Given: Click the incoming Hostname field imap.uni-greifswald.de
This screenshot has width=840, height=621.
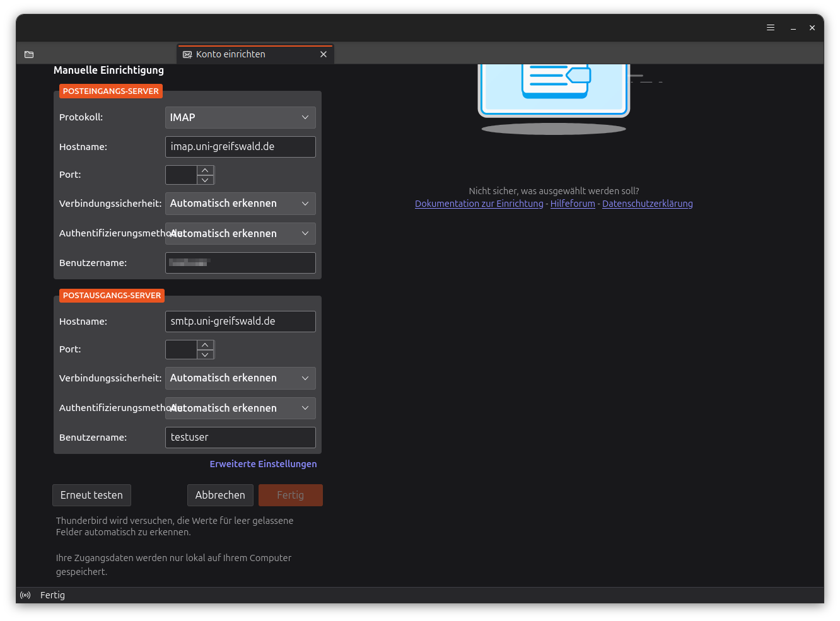Looking at the screenshot, I should (x=240, y=147).
